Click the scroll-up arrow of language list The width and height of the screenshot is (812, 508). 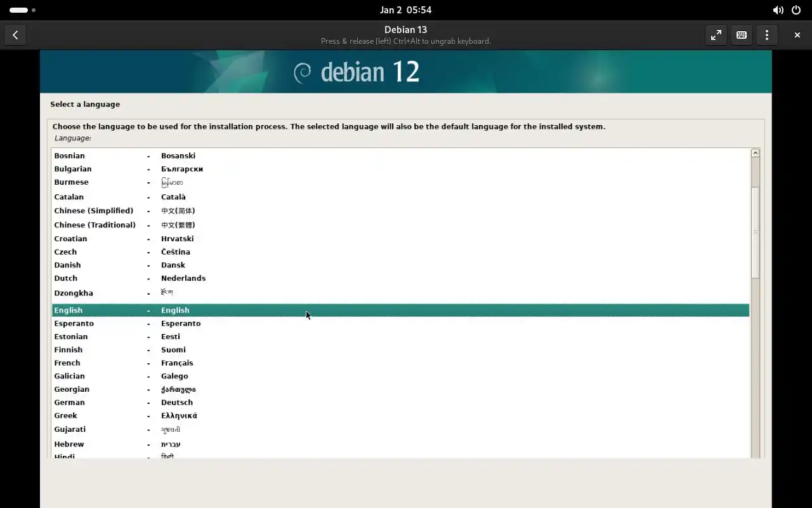pyautogui.click(x=755, y=153)
